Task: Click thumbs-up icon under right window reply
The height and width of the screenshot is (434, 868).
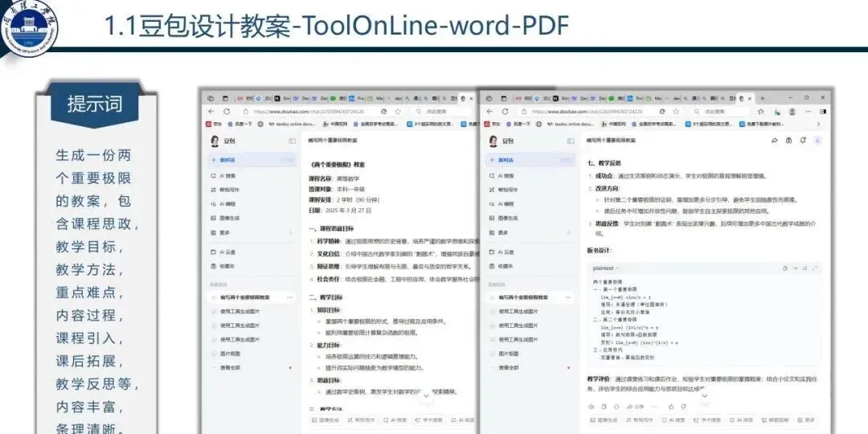Action: click(x=671, y=407)
